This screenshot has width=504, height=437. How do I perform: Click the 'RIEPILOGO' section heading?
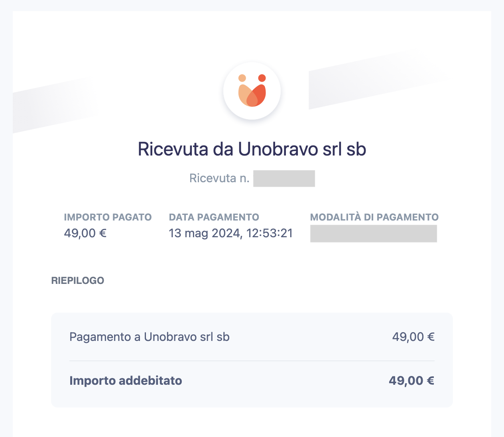(78, 281)
